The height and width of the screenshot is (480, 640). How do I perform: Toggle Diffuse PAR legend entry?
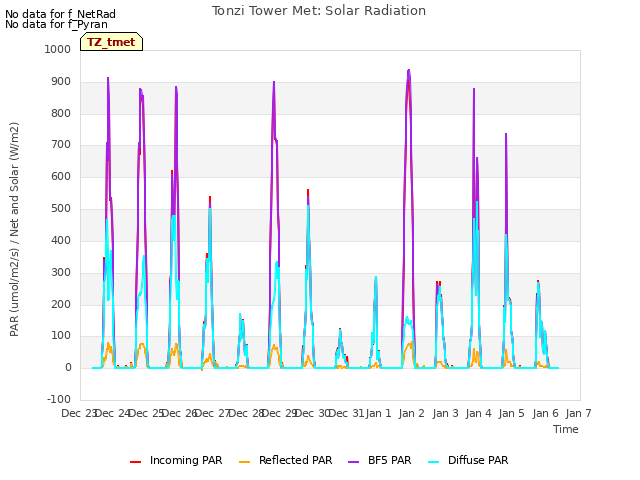click(x=468, y=461)
